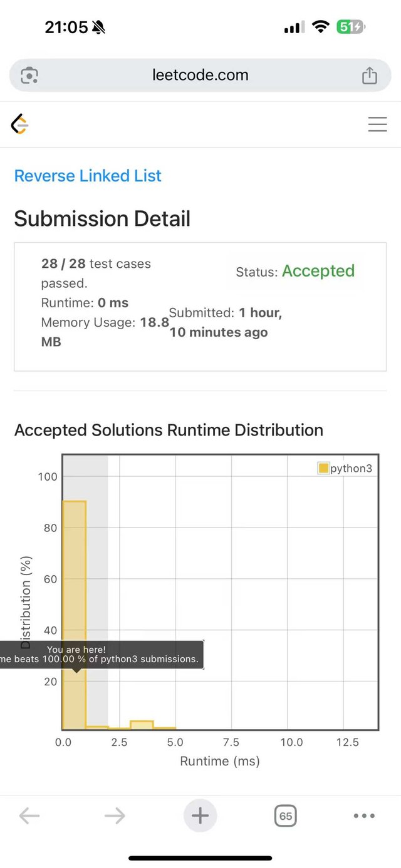
Task: Open the browser three-dot more menu
Action: [x=364, y=815]
